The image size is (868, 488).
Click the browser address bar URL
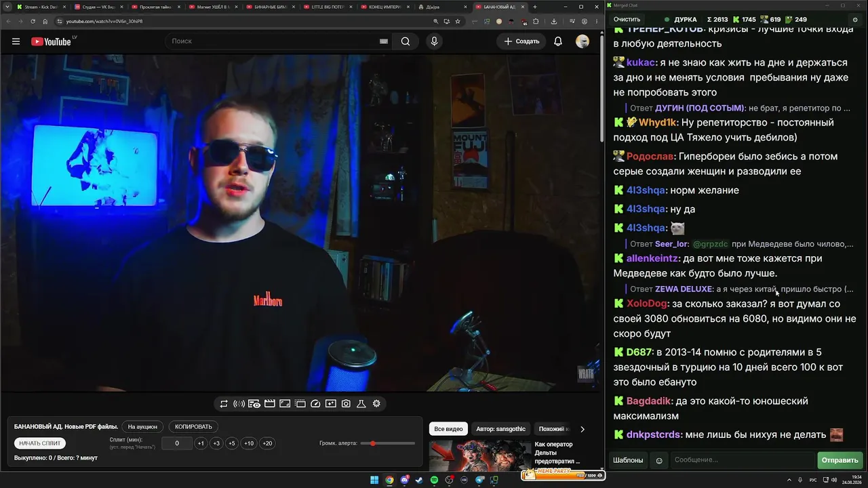pos(104,21)
